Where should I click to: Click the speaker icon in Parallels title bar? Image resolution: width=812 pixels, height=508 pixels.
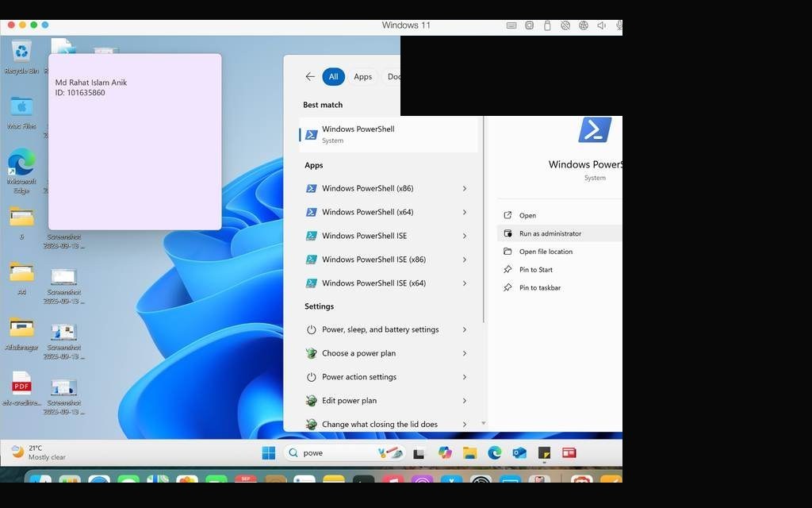pyautogui.click(x=601, y=25)
